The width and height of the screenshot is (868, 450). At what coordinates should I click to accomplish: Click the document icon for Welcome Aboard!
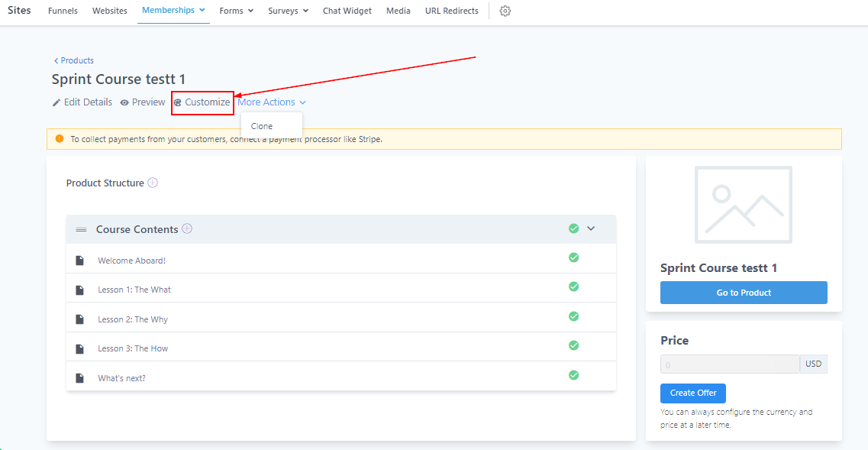coord(79,261)
